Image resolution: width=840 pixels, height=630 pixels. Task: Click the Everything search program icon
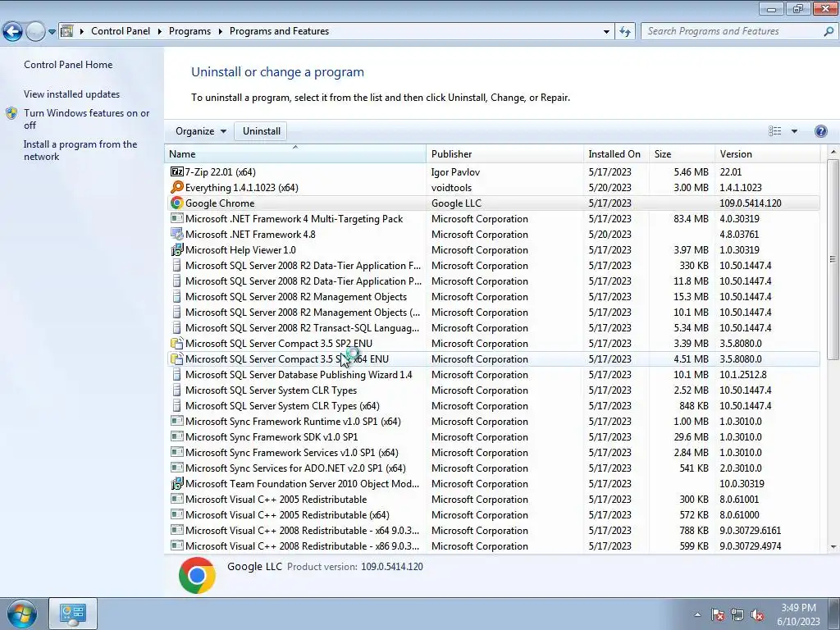[177, 188]
